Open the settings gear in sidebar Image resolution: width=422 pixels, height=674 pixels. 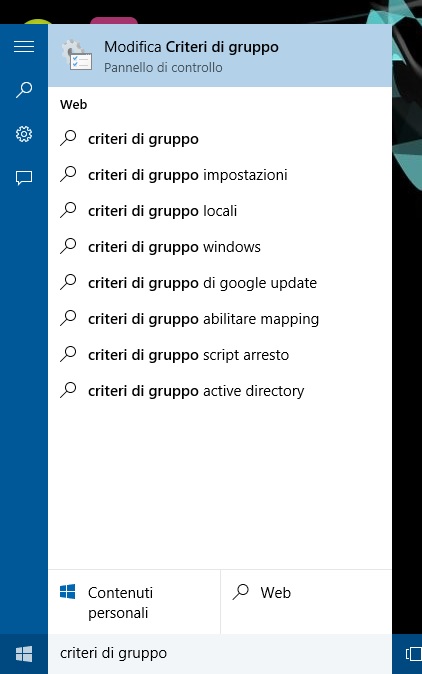[x=24, y=134]
